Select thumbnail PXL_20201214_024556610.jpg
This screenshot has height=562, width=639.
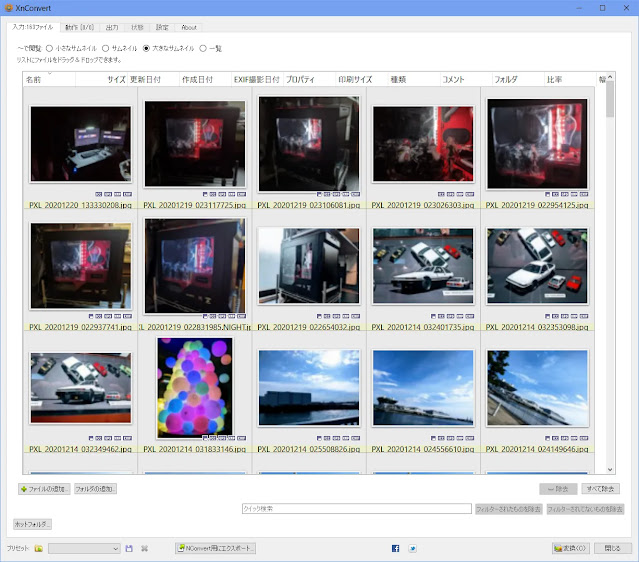(423, 388)
